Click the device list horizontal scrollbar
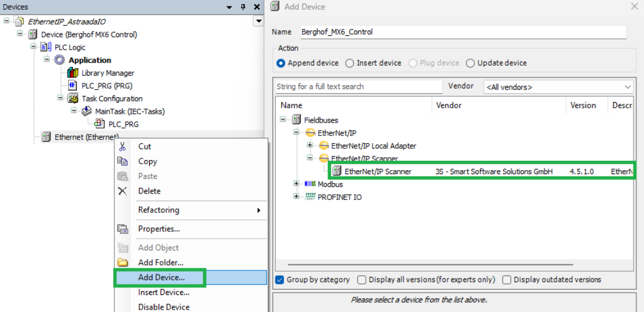The image size is (644, 312). tap(430, 265)
